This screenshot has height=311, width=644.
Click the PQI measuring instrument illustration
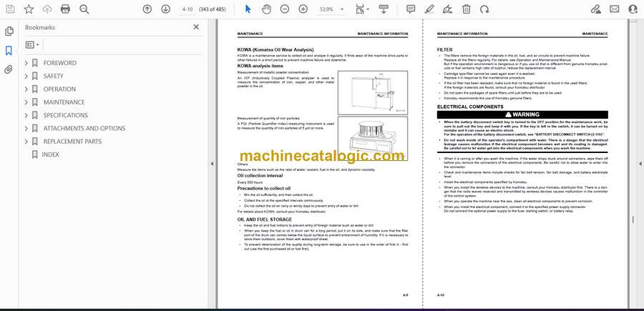(373, 138)
